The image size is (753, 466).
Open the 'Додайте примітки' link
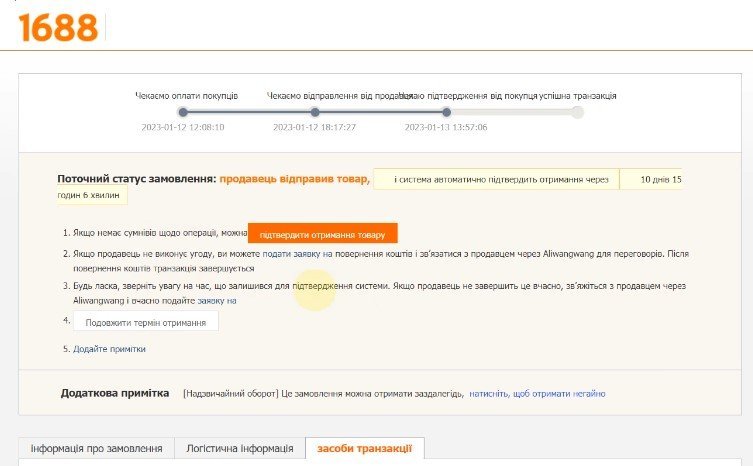pos(109,349)
